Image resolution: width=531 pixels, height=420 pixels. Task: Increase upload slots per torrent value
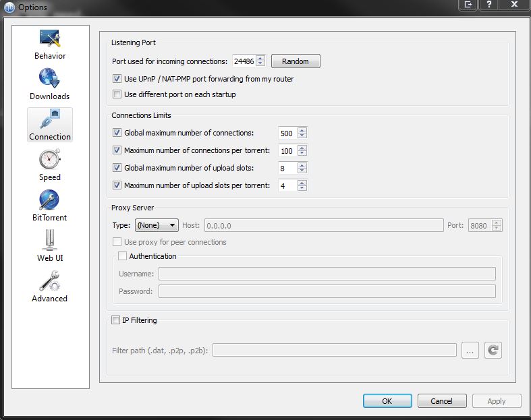tap(302, 183)
